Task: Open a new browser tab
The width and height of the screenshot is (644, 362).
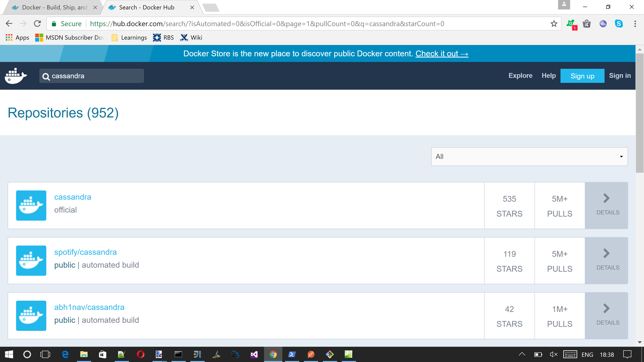Action: (211, 8)
